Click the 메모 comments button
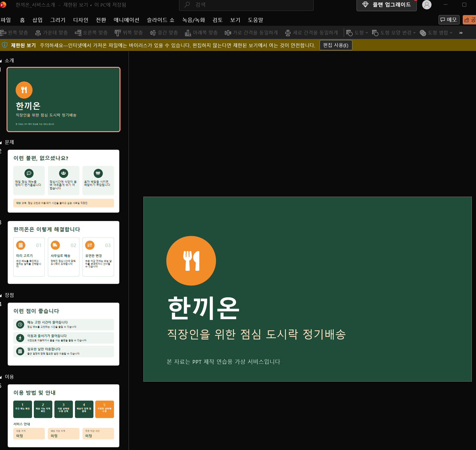The width and height of the screenshot is (476, 450). tap(449, 20)
